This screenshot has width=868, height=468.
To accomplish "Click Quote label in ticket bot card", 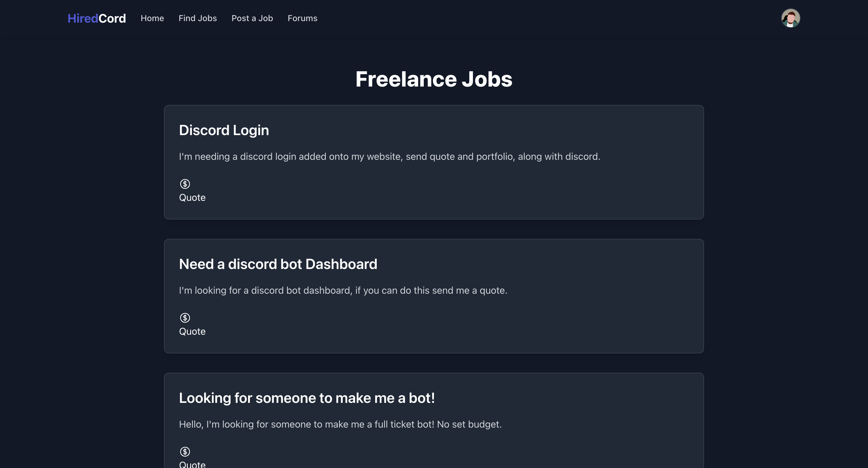I will tap(192, 464).
